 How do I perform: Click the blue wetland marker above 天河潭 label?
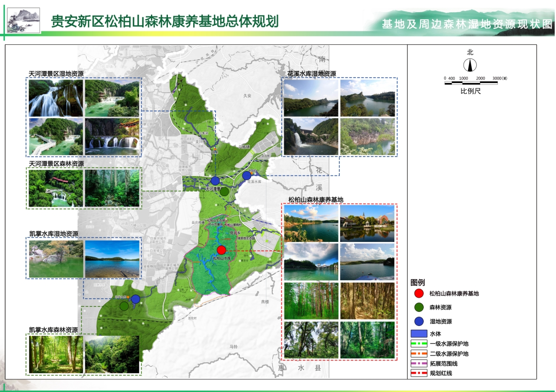pos(214,181)
